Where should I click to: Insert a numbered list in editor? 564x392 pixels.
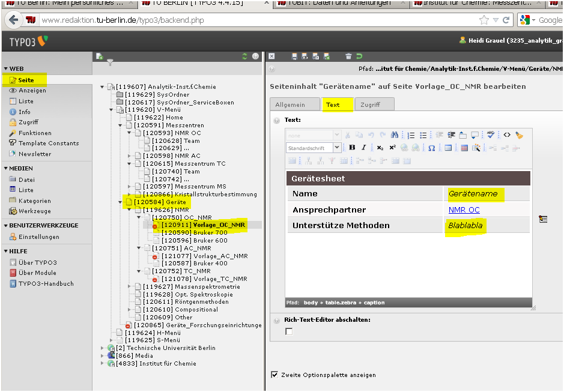tap(411, 135)
